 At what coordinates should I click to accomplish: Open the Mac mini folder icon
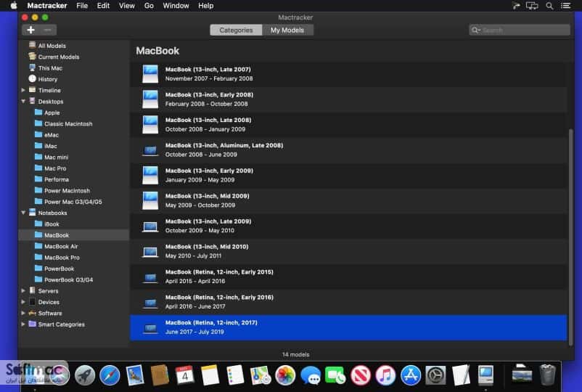pos(38,157)
